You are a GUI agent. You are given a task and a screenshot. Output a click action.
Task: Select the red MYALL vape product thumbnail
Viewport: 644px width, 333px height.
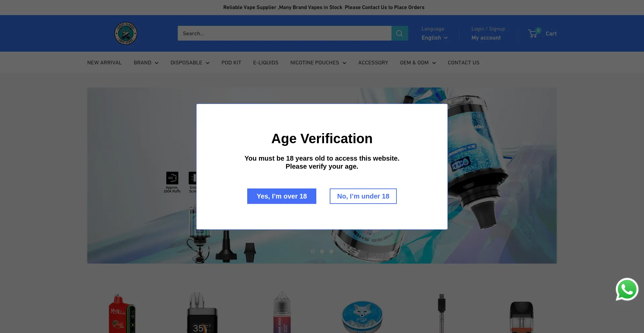click(122, 314)
